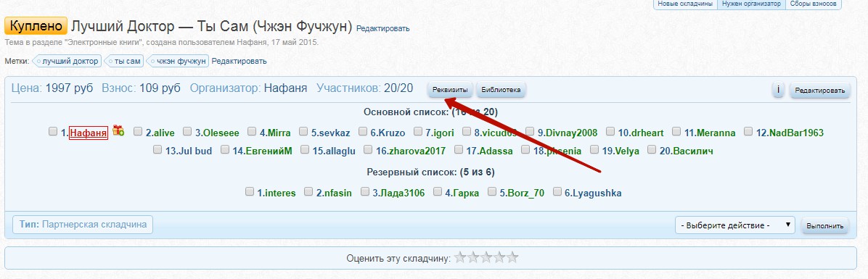The image size is (868, 279).
Task: Click the Куплено status badge
Action: (36, 26)
